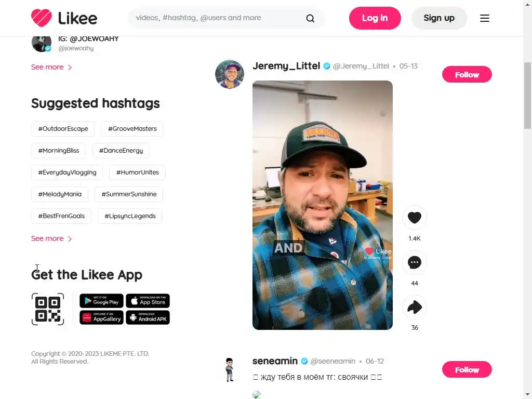Screen dimensions: 532x399
Task: Open the Google Play download badge
Action: [101, 301]
